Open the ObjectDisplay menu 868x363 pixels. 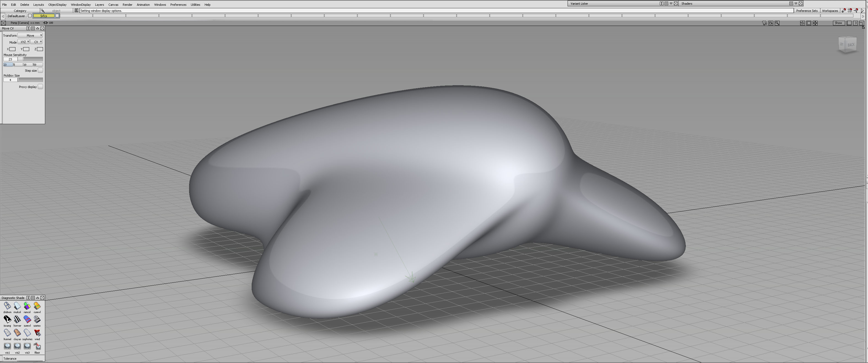pos(57,5)
